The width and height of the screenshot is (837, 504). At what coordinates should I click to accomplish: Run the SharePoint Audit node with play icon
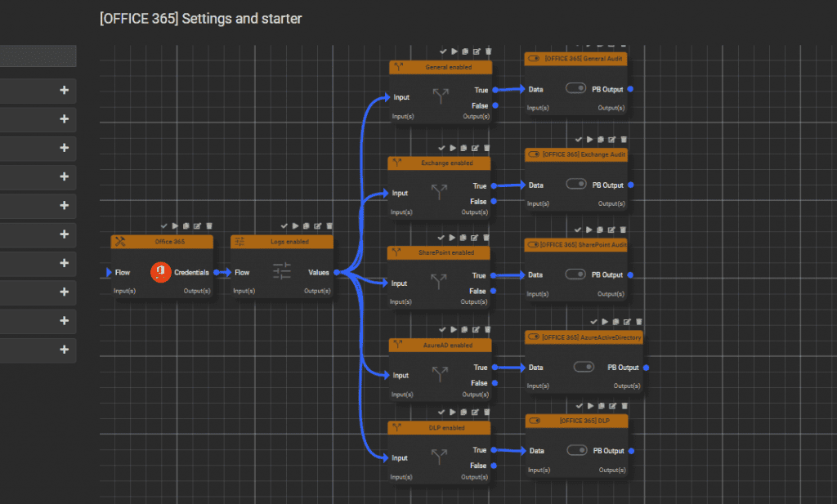point(589,230)
